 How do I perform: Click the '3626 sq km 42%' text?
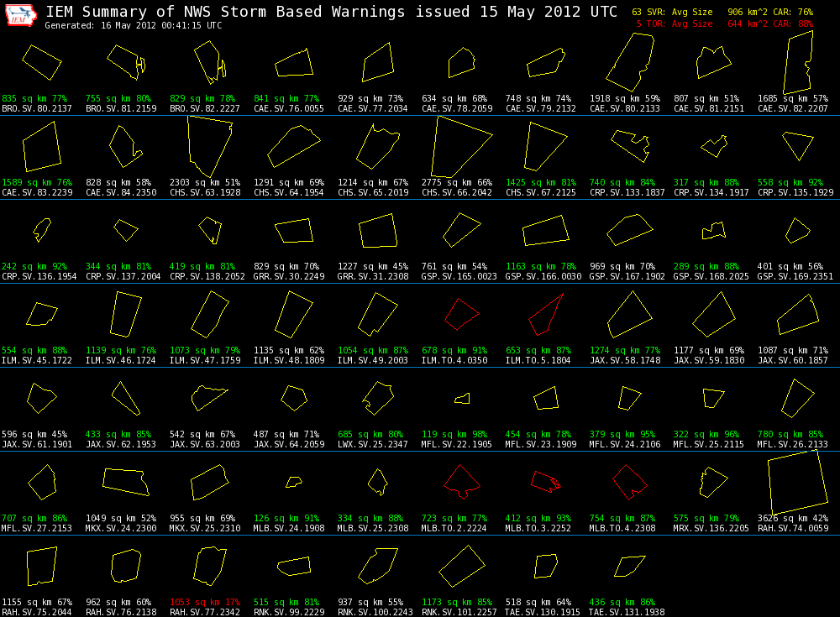click(793, 519)
